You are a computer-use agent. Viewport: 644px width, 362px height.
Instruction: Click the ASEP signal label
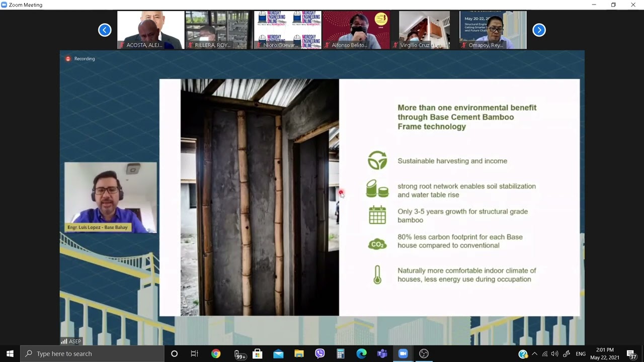[71, 341]
